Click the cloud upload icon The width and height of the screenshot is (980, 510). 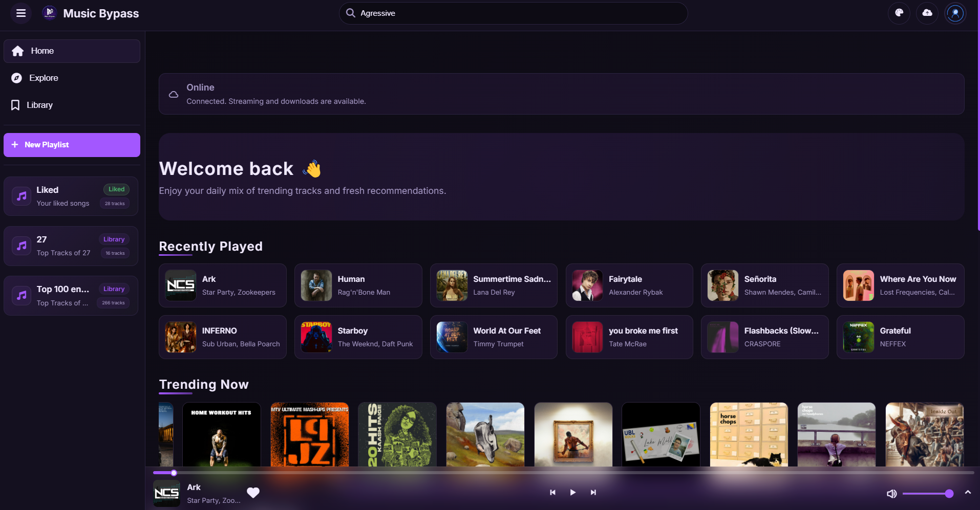(927, 13)
